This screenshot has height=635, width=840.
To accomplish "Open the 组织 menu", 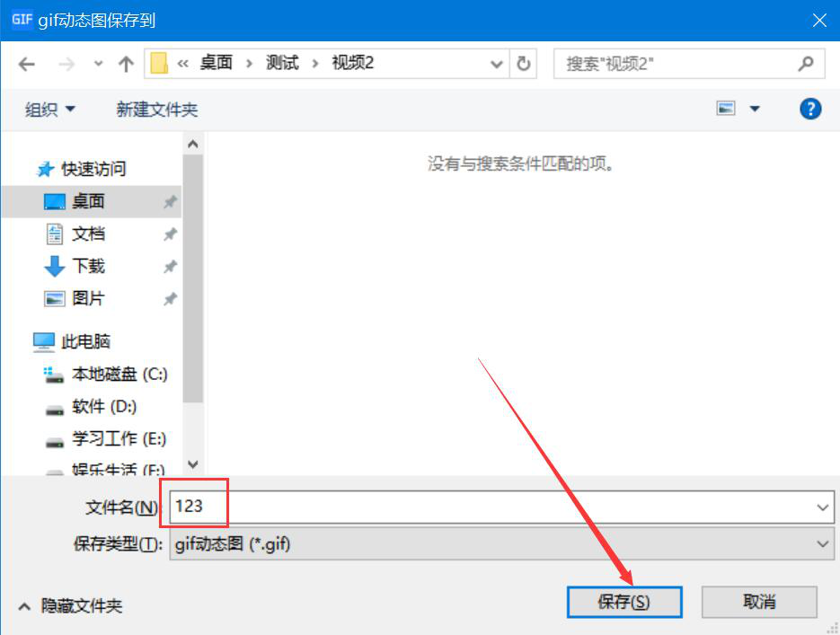I will click(x=49, y=110).
